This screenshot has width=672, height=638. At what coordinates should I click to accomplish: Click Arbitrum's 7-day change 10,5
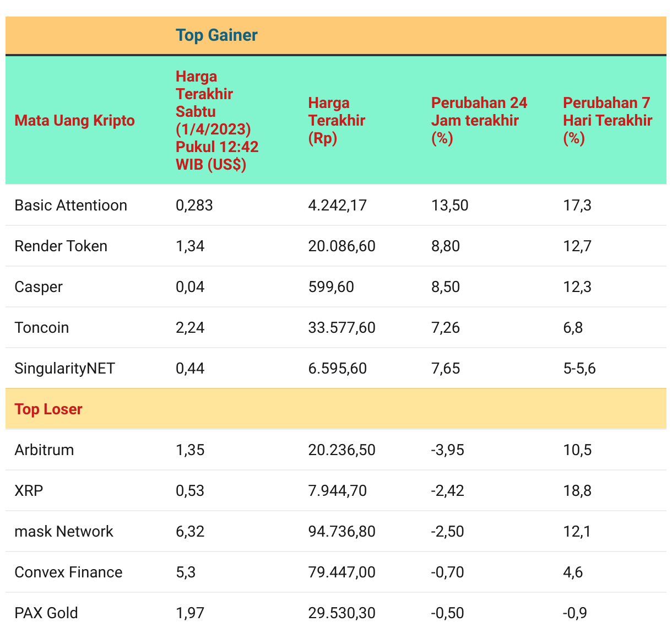point(577,450)
